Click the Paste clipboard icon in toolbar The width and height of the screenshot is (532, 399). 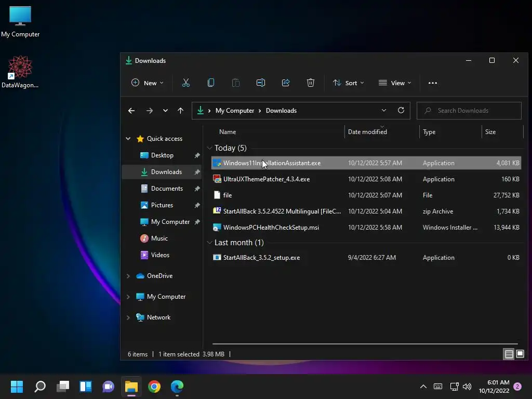point(236,83)
